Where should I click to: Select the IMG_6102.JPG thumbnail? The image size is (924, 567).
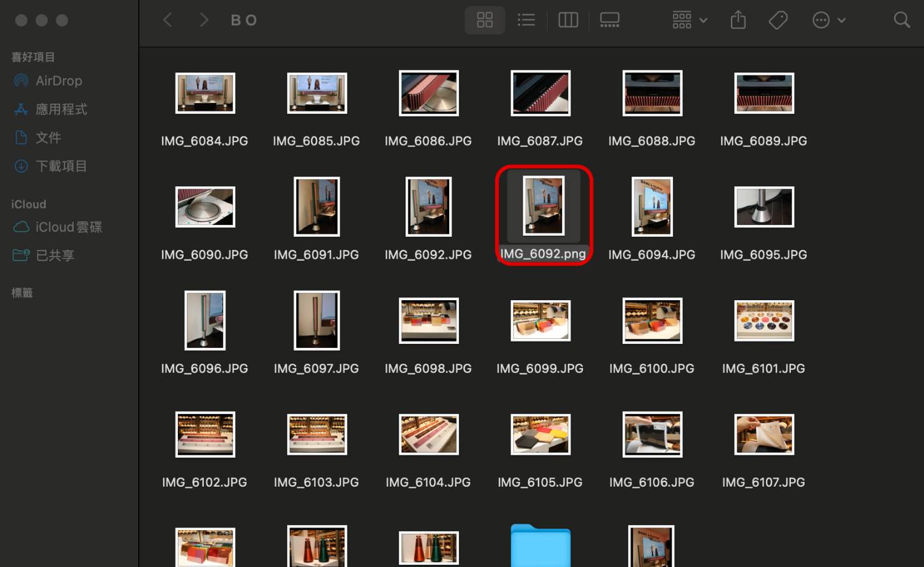[x=205, y=434]
